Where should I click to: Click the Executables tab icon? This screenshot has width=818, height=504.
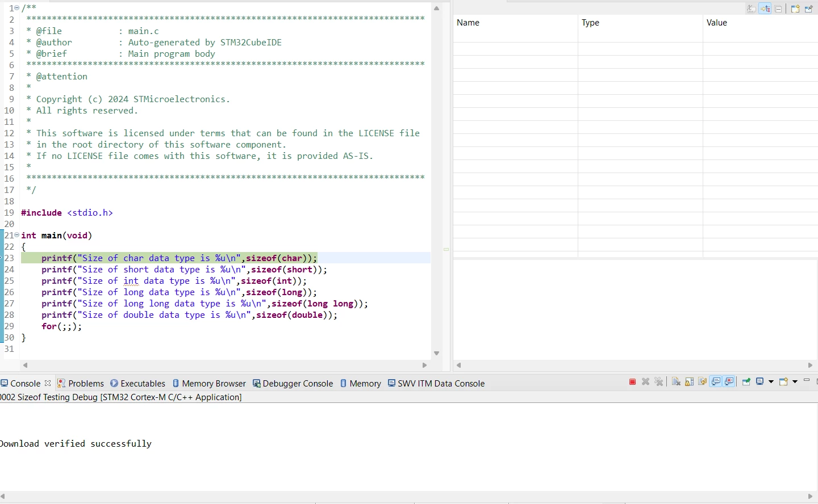[114, 384]
